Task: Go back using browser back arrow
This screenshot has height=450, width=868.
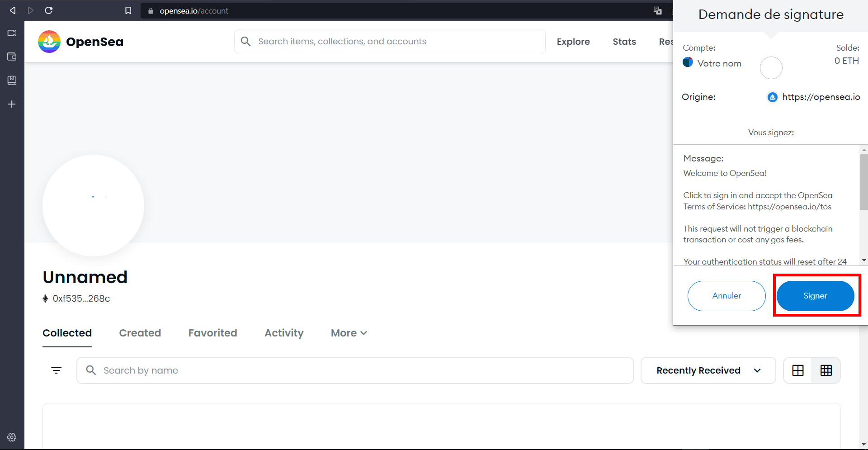Action: point(13,10)
